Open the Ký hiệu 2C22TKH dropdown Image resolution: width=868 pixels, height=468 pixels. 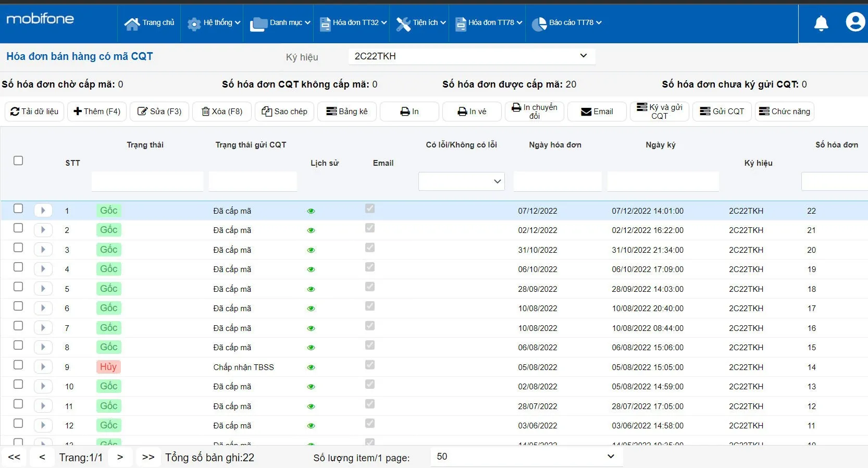471,56
